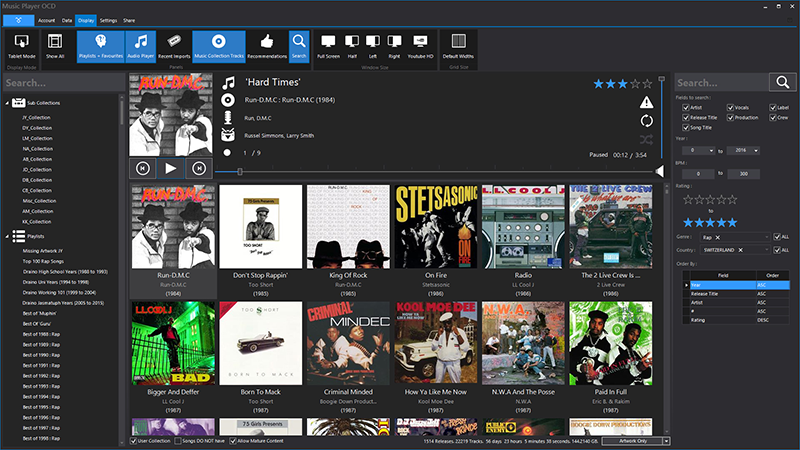Snap the window to the Right
The height and width of the screenshot is (450, 800).
(394, 46)
